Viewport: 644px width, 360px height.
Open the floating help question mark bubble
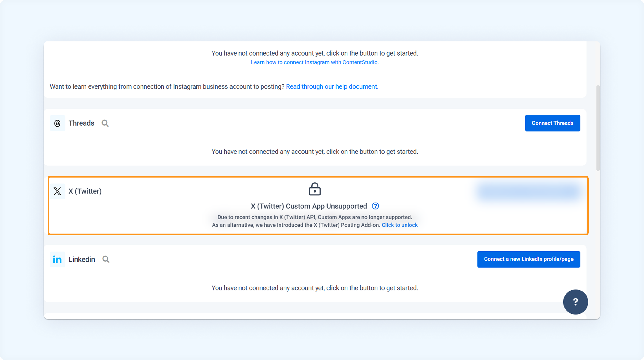click(x=576, y=302)
